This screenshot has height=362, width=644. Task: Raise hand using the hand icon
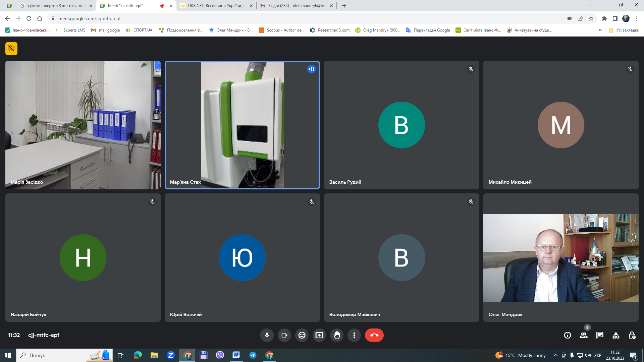click(337, 335)
